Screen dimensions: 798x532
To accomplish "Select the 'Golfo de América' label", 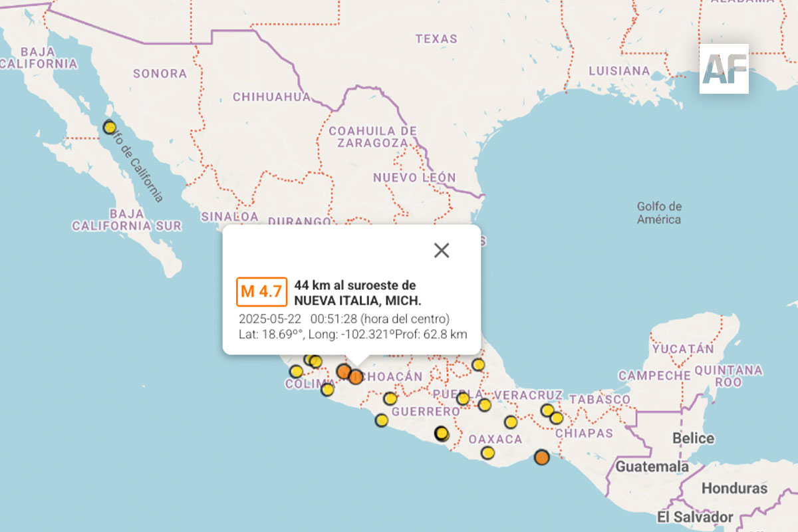I will pyautogui.click(x=659, y=213).
